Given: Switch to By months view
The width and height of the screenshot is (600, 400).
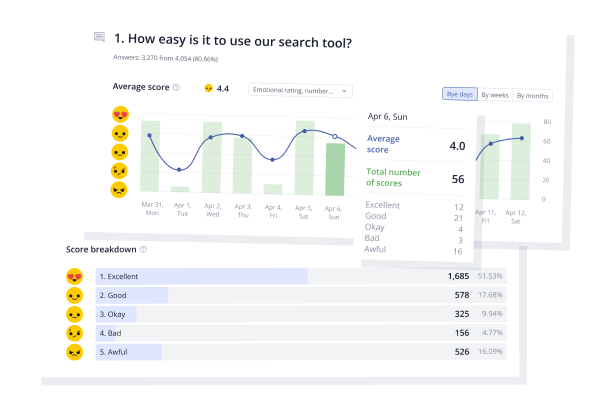Looking at the screenshot, I should click(x=531, y=95).
